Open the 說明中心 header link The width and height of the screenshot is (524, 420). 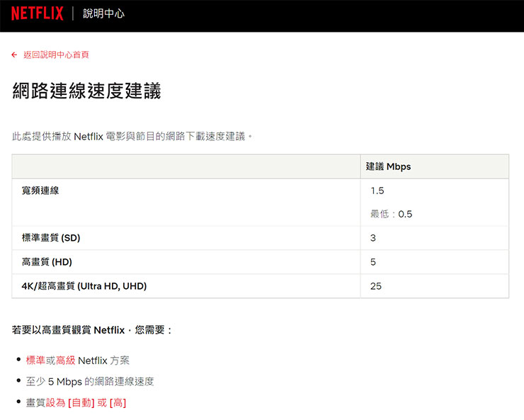tap(103, 13)
